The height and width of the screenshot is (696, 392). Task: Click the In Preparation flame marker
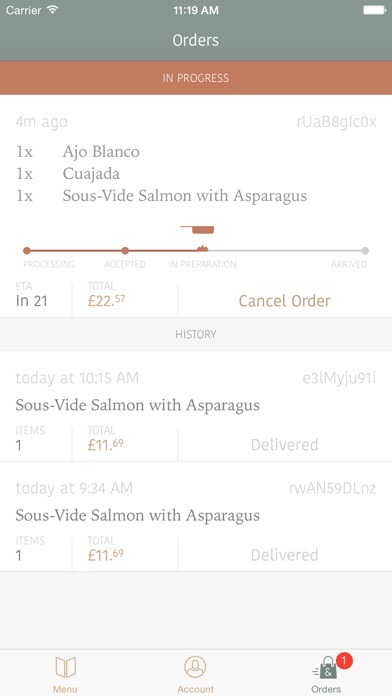pyautogui.click(x=202, y=249)
